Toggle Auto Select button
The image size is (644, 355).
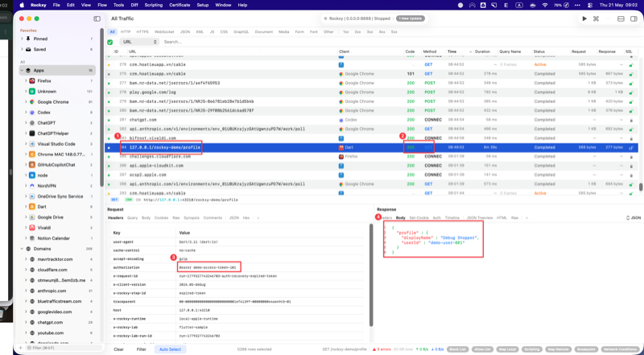pos(170,349)
